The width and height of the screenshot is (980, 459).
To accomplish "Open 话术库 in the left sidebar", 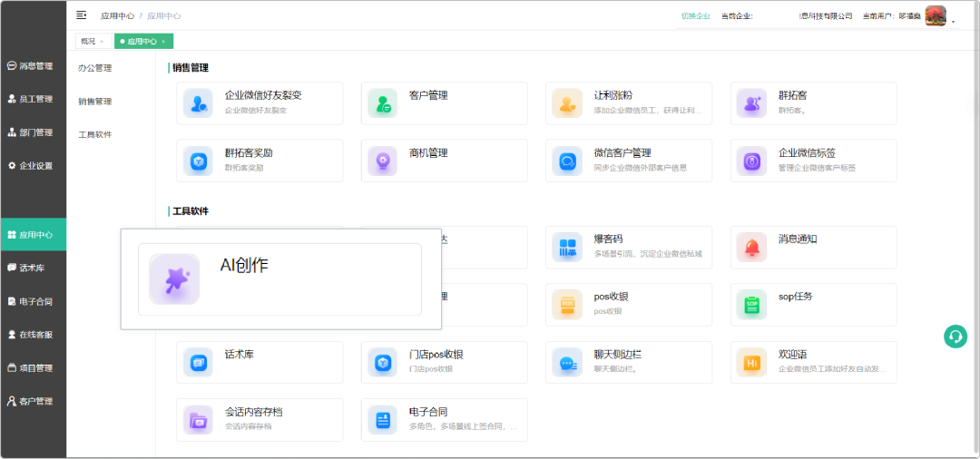I will pyautogui.click(x=26, y=268).
